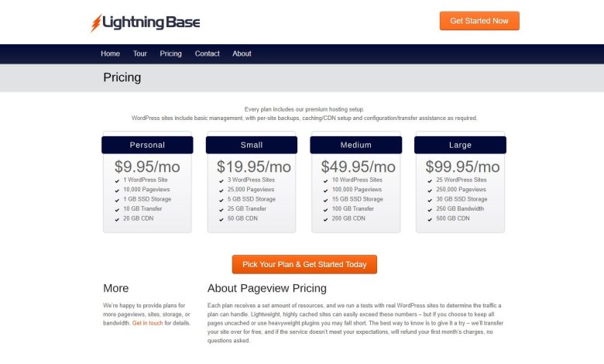Screen dimensions: 604x364
Task: Open the Home menu item
Action: pyautogui.click(x=110, y=54)
